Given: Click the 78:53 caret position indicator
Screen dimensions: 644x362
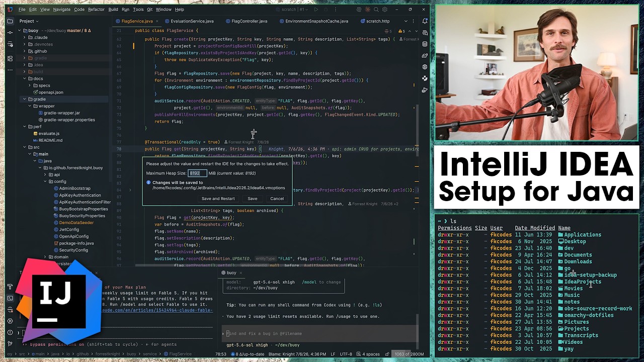Looking at the screenshot, I should [x=221, y=354].
